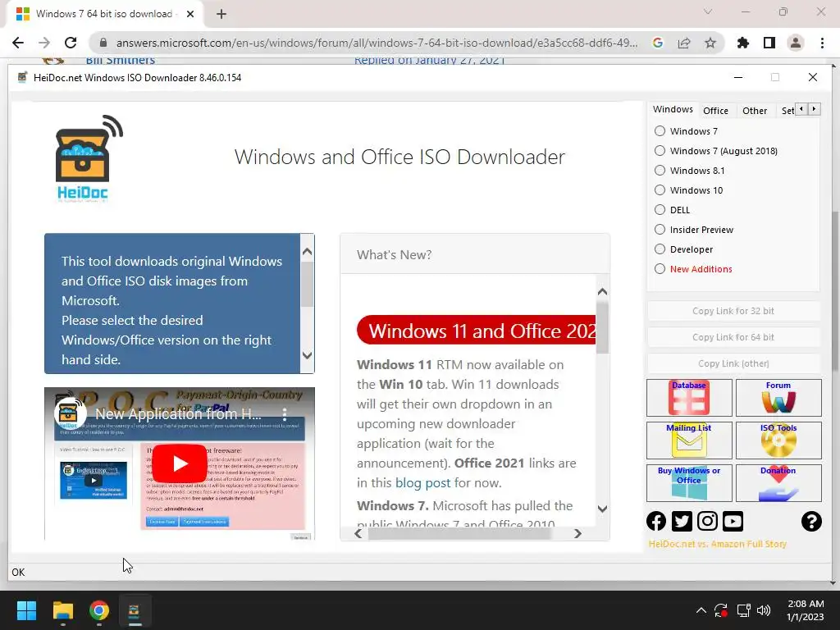840x630 pixels.
Task: Open Chrome three-dot menu
Action: click(x=822, y=43)
